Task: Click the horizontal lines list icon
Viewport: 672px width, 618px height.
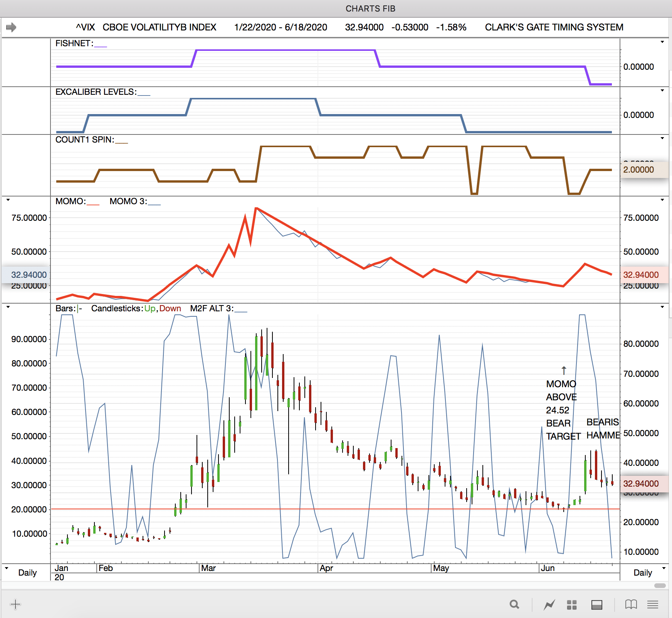Action: point(653,605)
